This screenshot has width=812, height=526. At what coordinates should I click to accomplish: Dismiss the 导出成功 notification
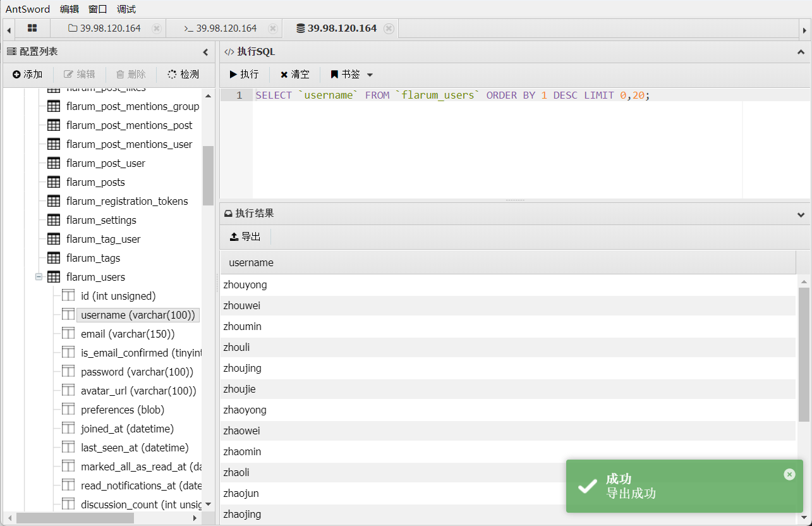(789, 474)
